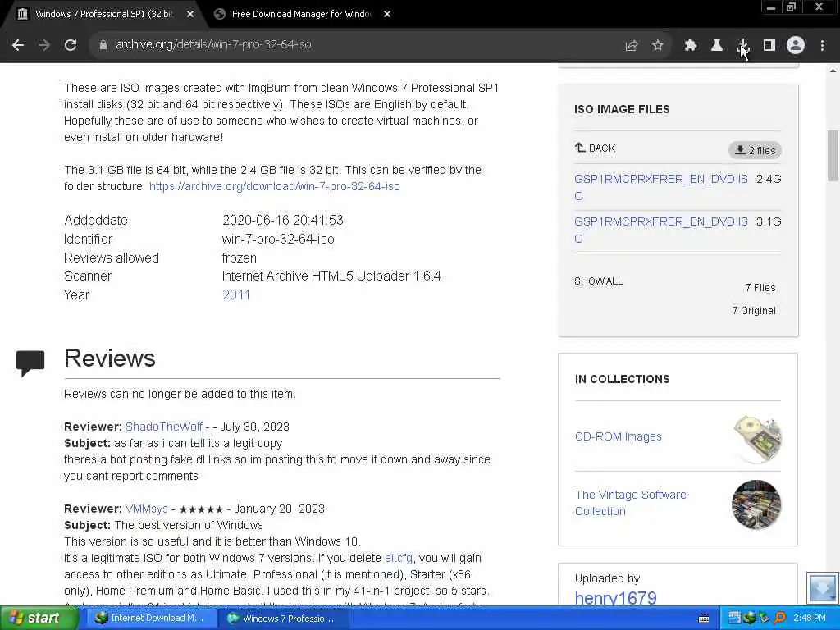Open the archive.org download folder link
The image size is (840, 630).
click(274, 186)
